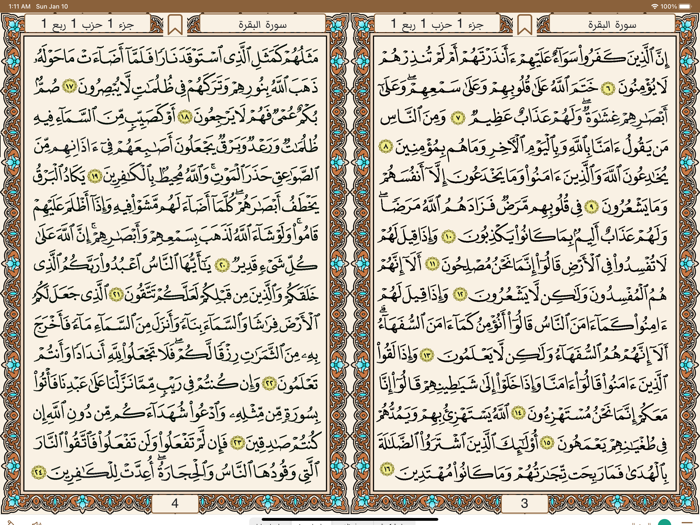Tap page number 3 at bottom

click(525, 503)
